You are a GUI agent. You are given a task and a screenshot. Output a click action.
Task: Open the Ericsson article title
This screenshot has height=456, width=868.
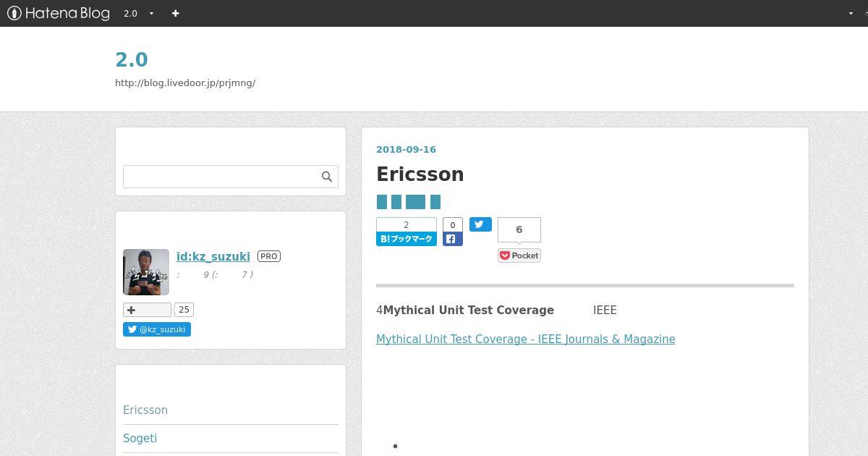[x=420, y=174]
